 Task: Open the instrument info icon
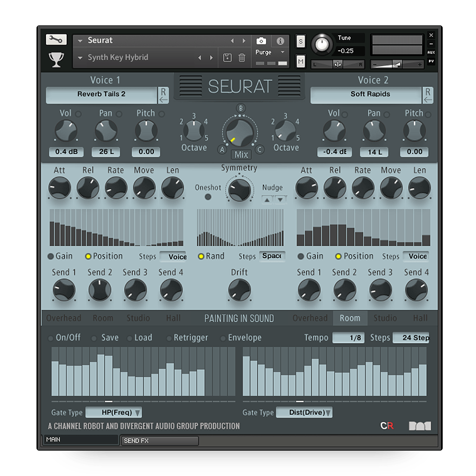[280, 41]
